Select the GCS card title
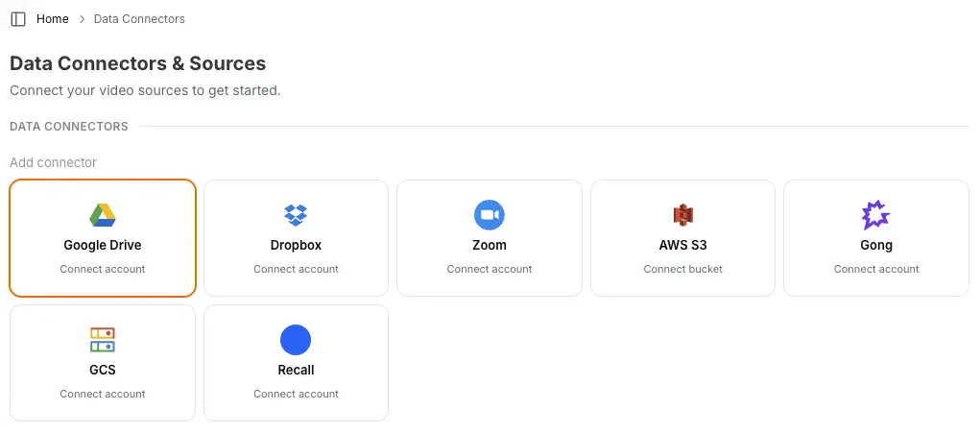The width and height of the screenshot is (980, 434). (103, 370)
